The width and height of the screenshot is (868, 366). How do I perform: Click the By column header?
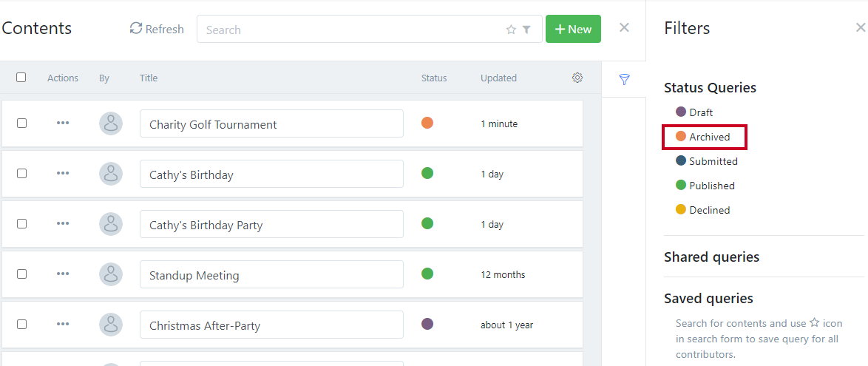click(104, 78)
